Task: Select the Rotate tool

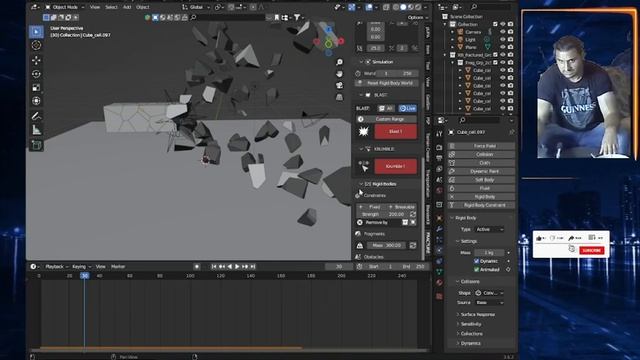Action: click(x=36, y=74)
